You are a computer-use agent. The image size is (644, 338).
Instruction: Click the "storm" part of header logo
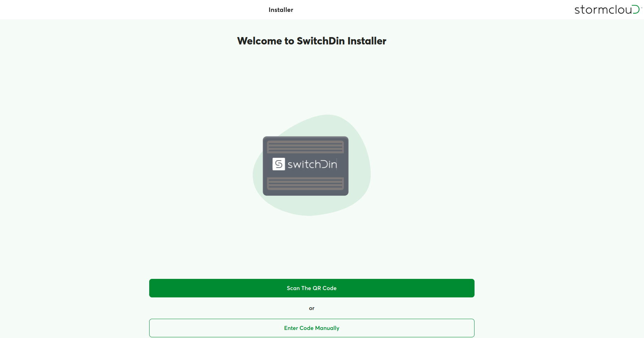coord(591,9)
